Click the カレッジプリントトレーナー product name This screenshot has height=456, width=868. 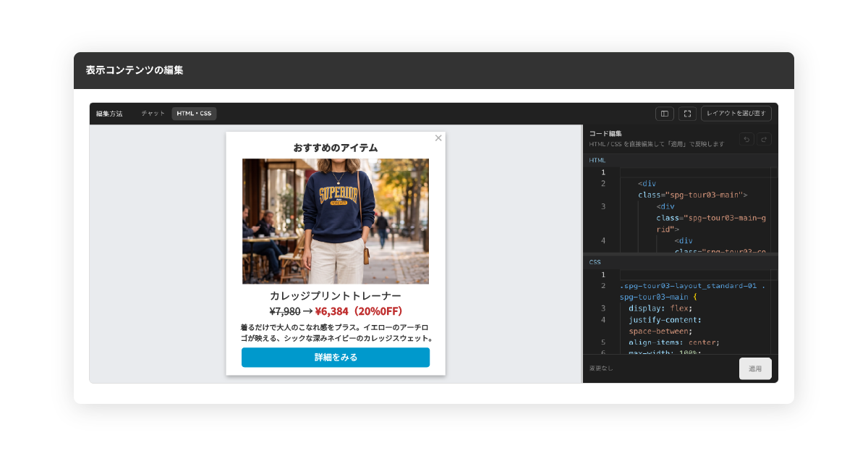336,295
